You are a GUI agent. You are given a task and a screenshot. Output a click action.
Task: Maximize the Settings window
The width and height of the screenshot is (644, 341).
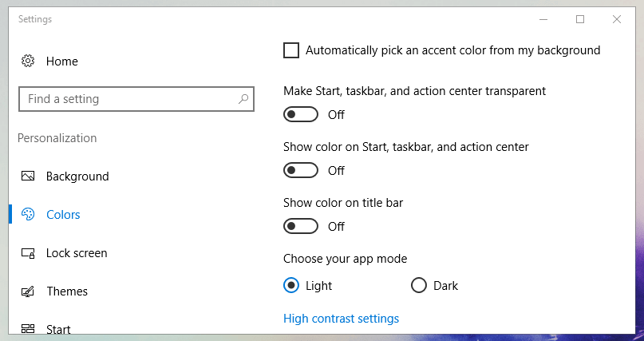tap(580, 19)
